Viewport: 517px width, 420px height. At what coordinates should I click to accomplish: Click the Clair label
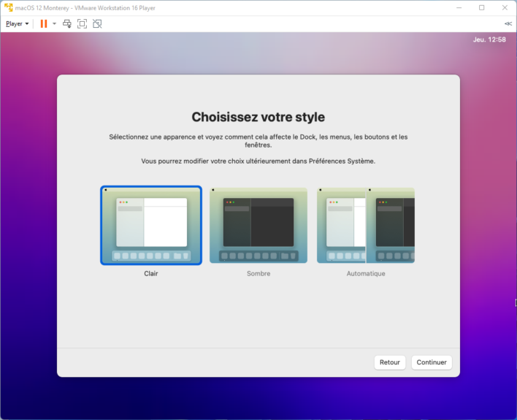151,273
